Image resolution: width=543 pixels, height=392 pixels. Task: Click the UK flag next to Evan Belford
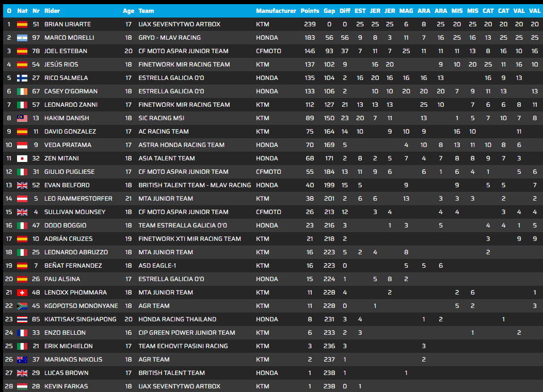point(22,186)
